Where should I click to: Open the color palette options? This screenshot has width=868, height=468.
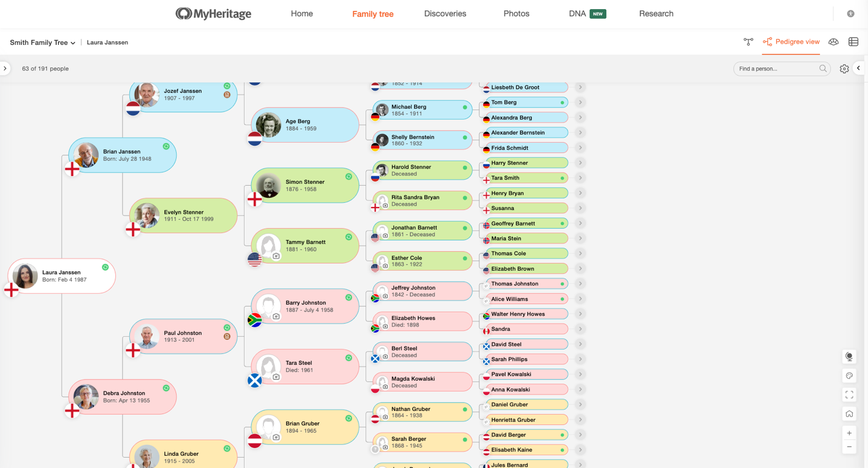(x=849, y=376)
